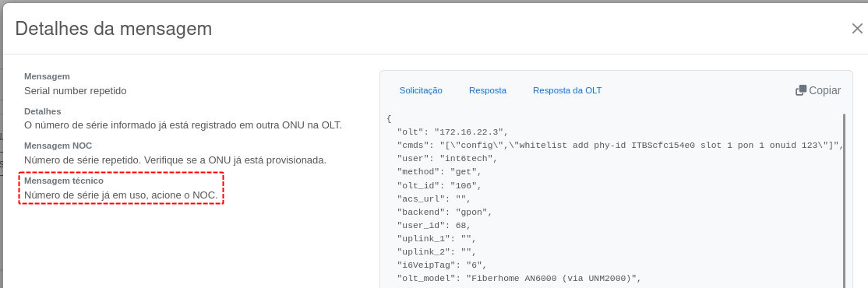The width and height of the screenshot is (868, 288).
Task: Click the 'Mensagem técnico' label
Action: pos(64,181)
